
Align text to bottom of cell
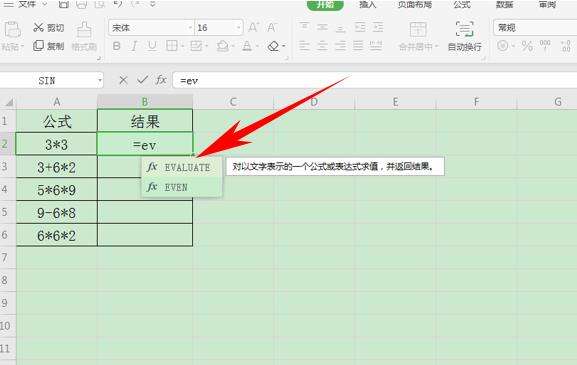[340, 28]
